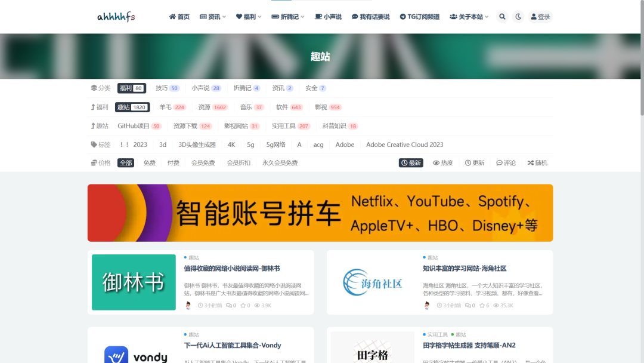This screenshot has width=644, height=363.
Task: Go to the ahhhhfs logo home
Action: 116,17
